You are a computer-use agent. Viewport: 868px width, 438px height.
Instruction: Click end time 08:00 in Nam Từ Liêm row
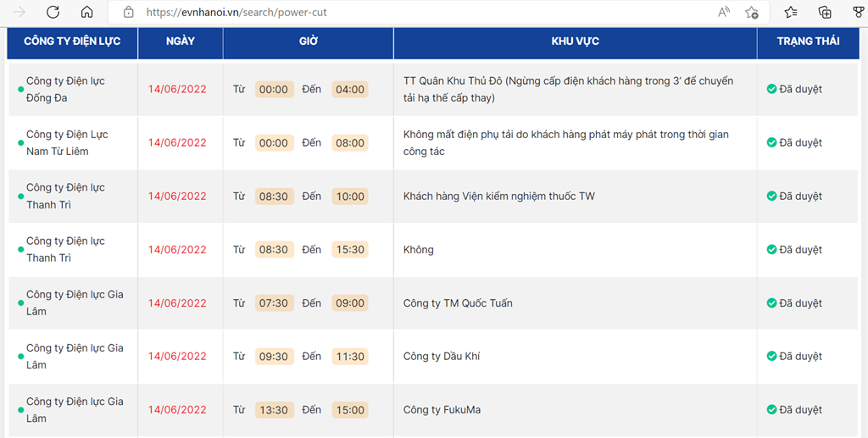click(350, 142)
